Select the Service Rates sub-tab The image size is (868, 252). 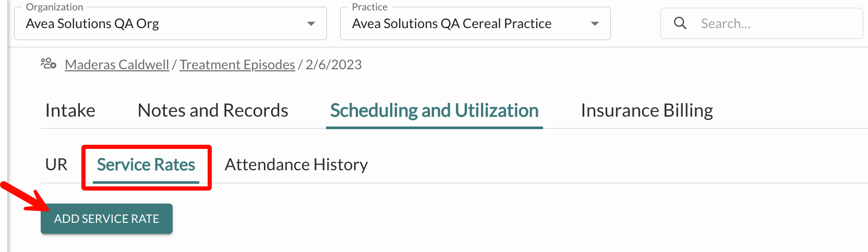point(146,165)
